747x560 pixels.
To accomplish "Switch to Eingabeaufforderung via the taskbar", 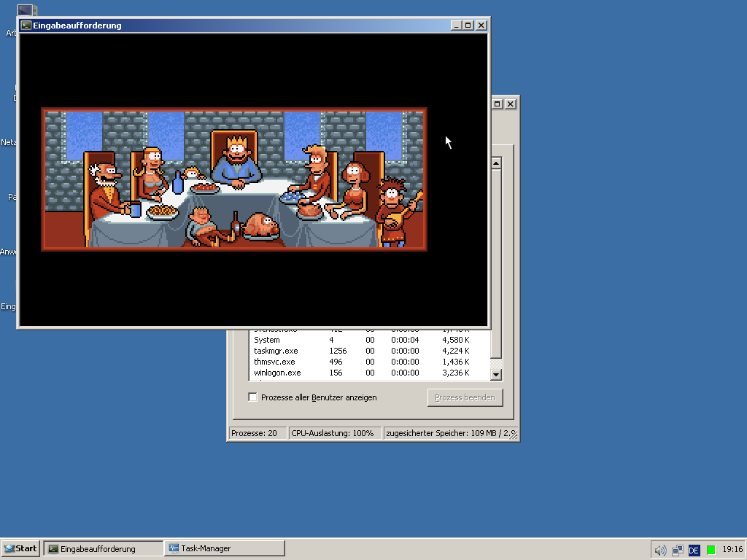I will pos(104,548).
